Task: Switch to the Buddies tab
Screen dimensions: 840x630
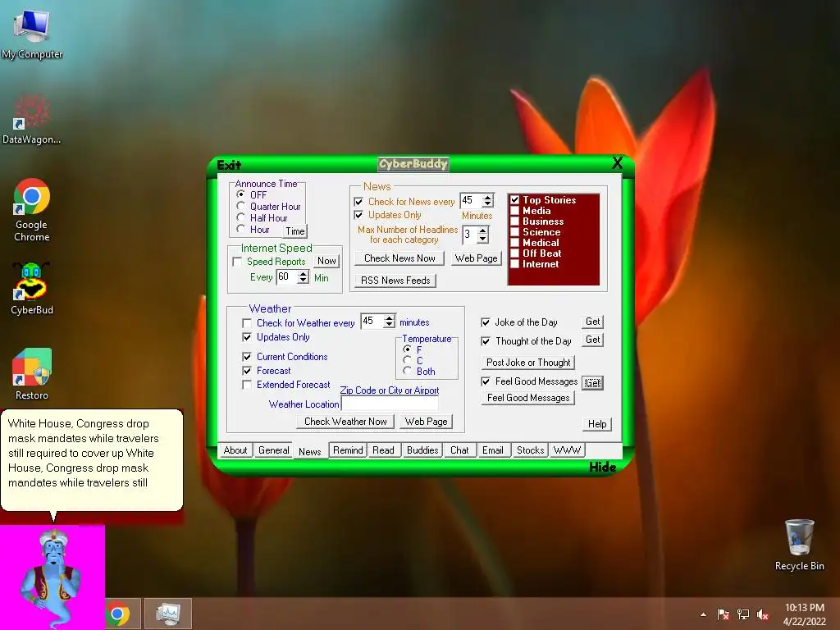Action: (x=422, y=450)
